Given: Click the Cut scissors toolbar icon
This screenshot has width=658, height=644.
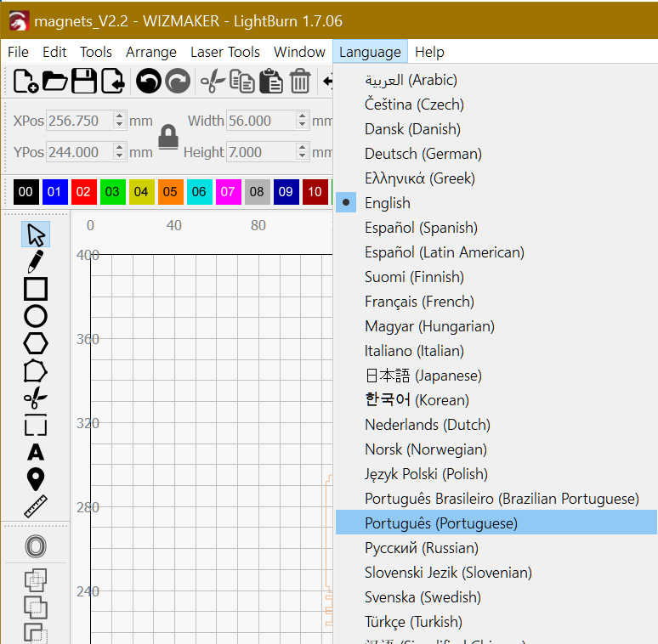Looking at the screenshot, I should coord(213,81).
